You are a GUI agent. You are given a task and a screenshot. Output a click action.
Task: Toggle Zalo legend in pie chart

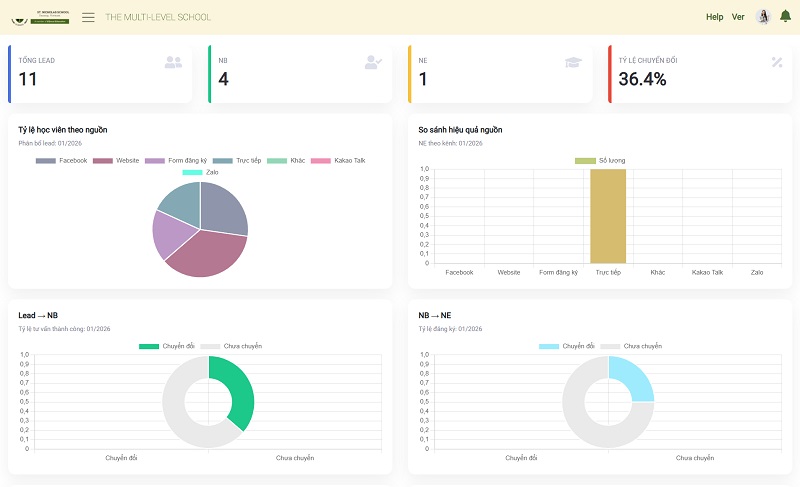201,172
